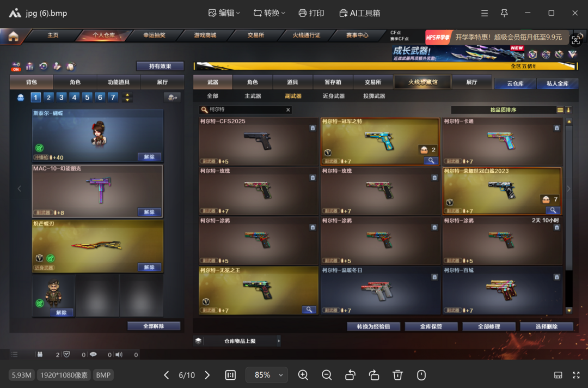Click the magnifier on 柯尔特-无冕之王

tap(309, 310)
